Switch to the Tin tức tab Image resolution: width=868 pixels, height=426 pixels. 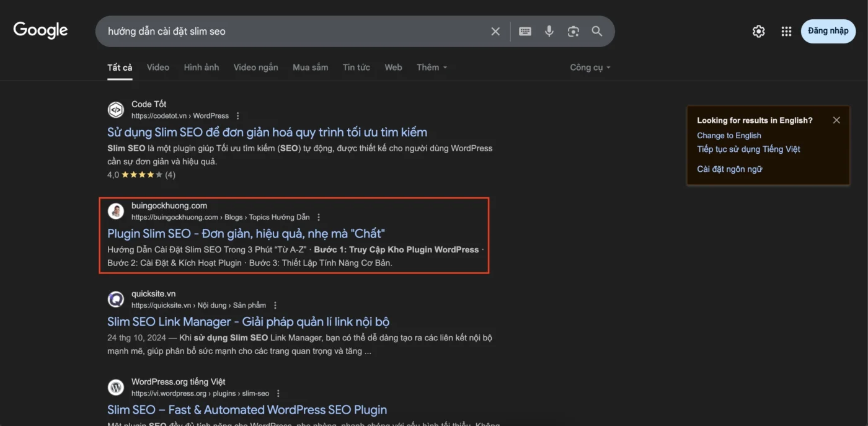click(356, 68)
